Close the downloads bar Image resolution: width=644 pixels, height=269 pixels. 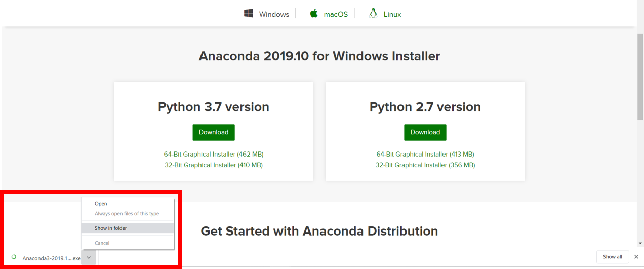(636, 257)
